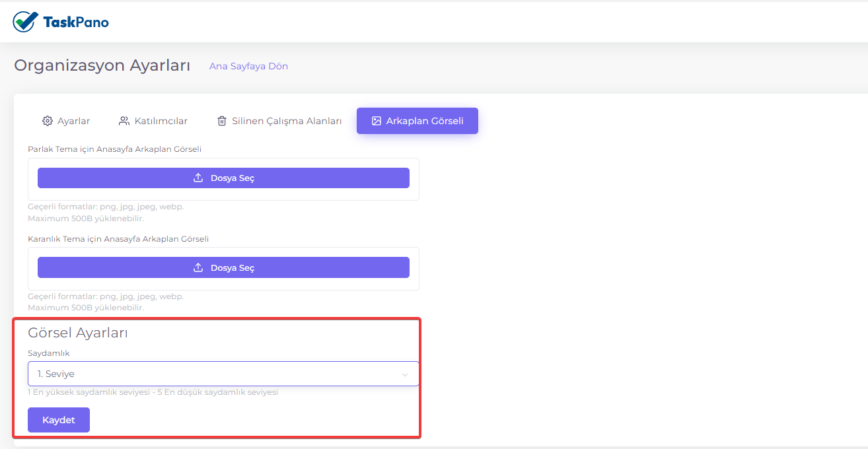Click upload icon in Karanlık Tema Dosya Seç
The height and width of the screenshot is (449, 868).
click(x=198, y=267)
